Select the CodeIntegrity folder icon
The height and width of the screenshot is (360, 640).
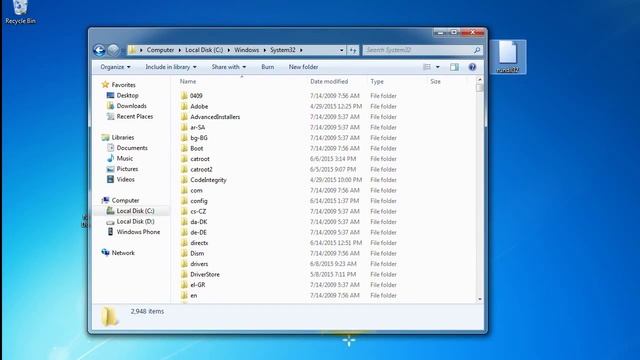[x=184, y=180]
